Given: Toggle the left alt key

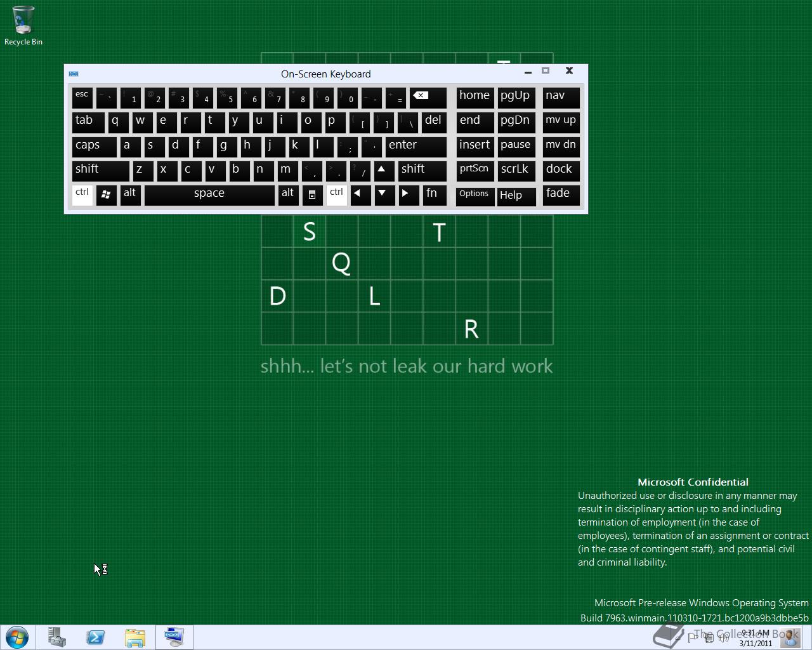Looking at the screenshot, I should 130,195.
